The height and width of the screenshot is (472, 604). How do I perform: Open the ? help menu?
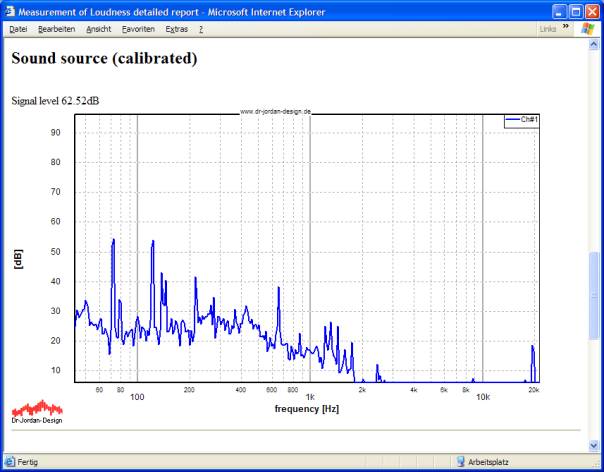(200, 29)
